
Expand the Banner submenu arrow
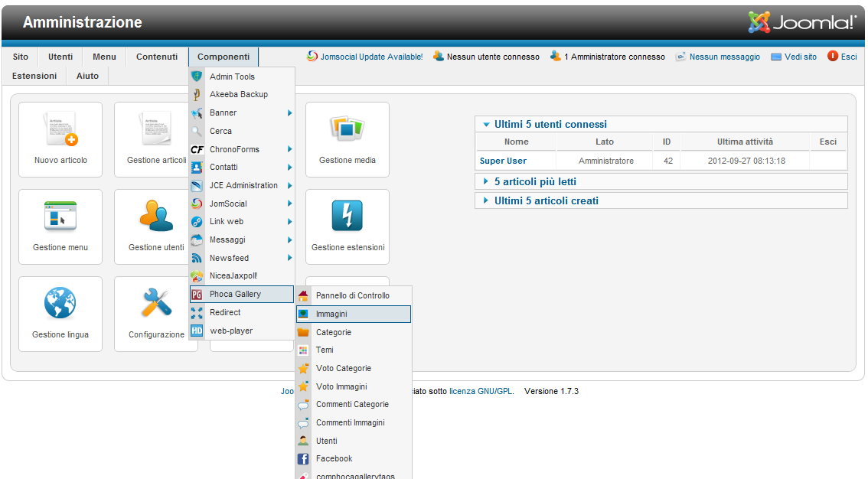point(289,112)
